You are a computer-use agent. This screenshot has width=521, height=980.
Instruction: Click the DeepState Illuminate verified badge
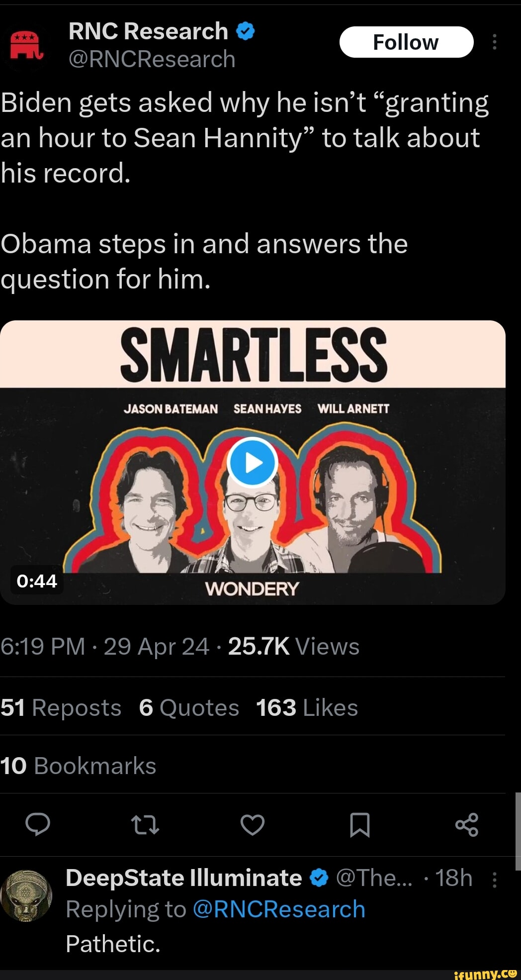pos(319,879)
